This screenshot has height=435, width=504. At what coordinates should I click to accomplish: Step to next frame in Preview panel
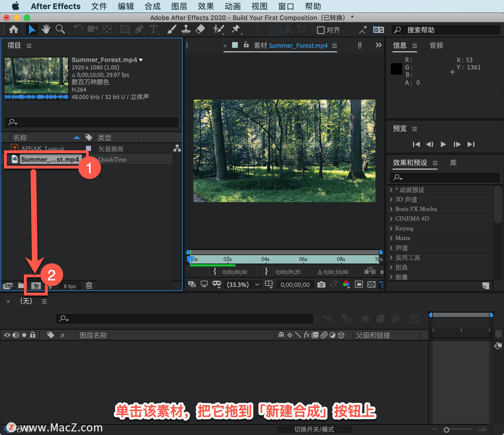457,144
